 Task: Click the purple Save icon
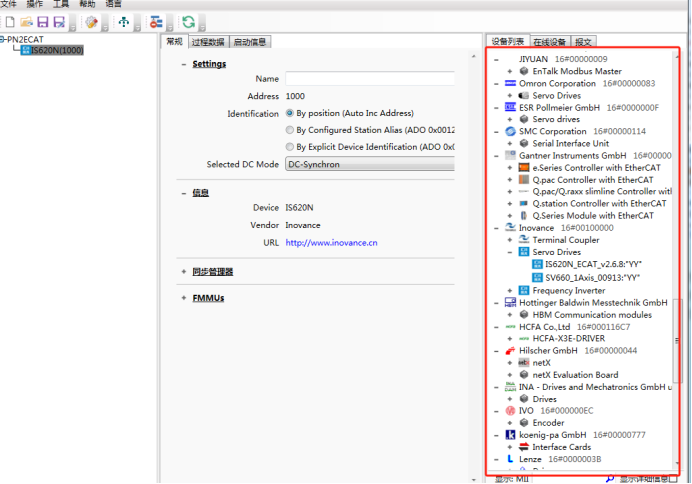(x=42, y=22)
